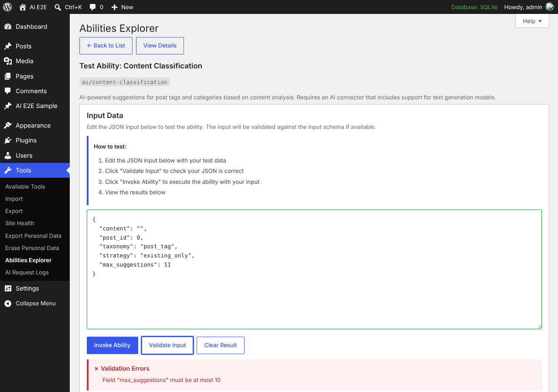Click the plus icon beside New

pos(114,7)
